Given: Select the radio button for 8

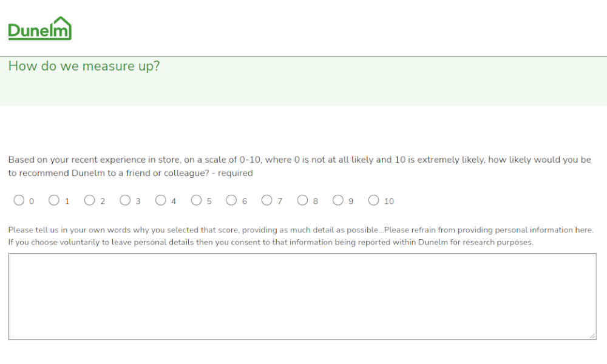Looking at the screenshot, I should coord(302,200).
